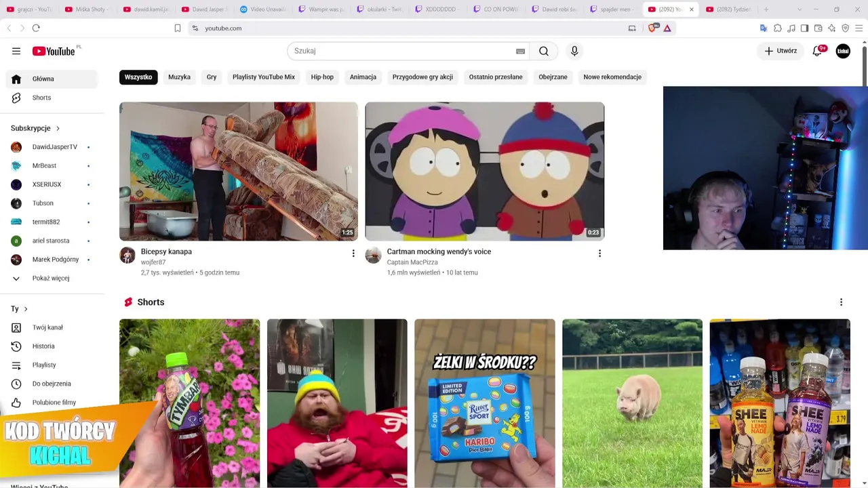Open the Tymbark bottle short
The height and width of the screenshot is (488, 868).
[190, 403]
